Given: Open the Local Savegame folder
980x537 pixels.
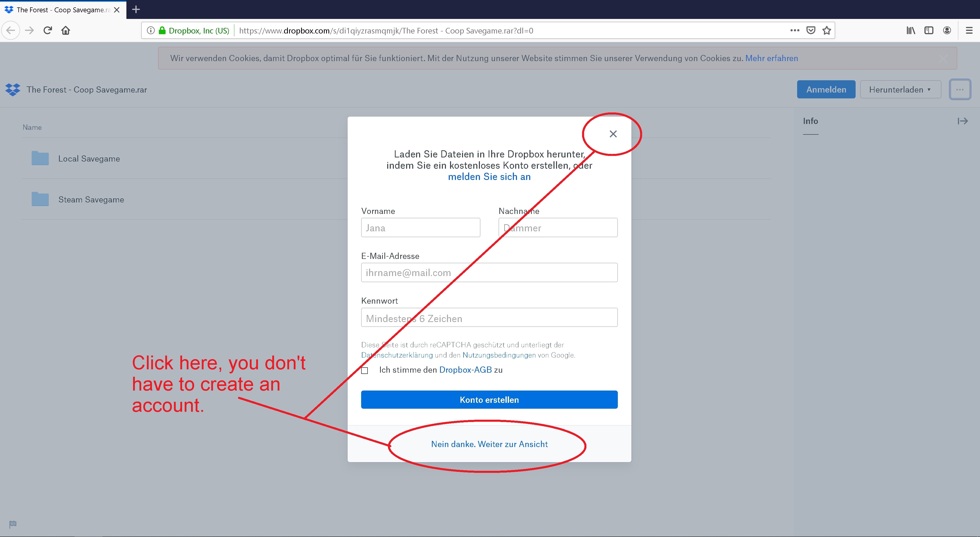Looking at the screenshot, I should tap(89, 159).
